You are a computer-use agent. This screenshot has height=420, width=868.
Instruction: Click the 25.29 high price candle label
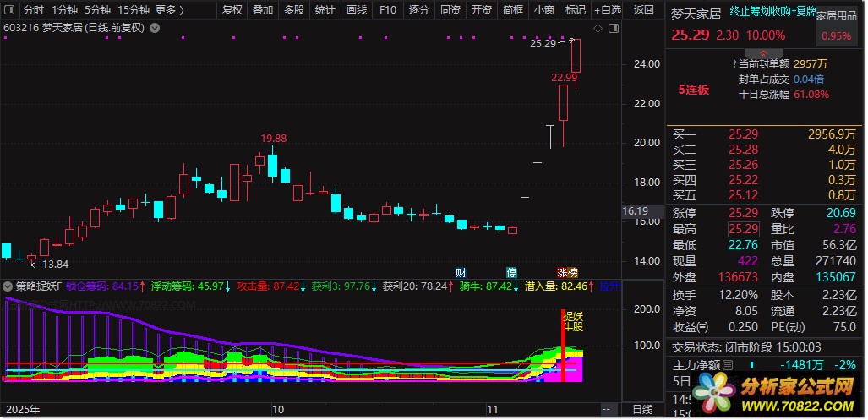543,43
